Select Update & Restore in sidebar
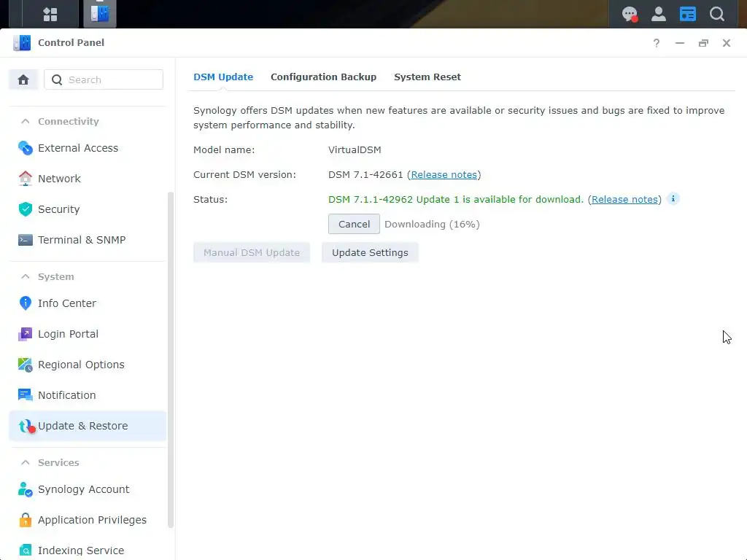This screenshot has width=747, height=560. (x=88, y=426)
